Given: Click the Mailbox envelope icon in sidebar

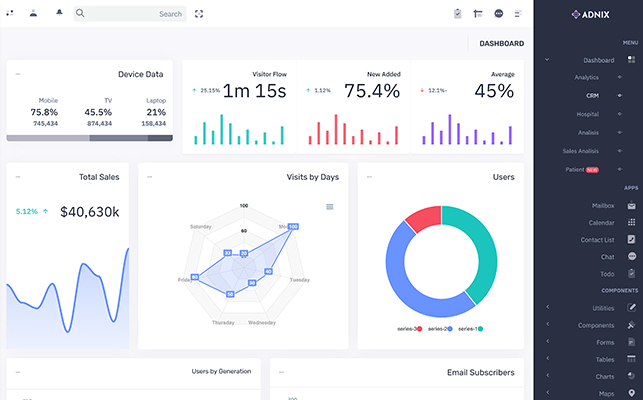Looking at the screenshot, I should point(631,205).
